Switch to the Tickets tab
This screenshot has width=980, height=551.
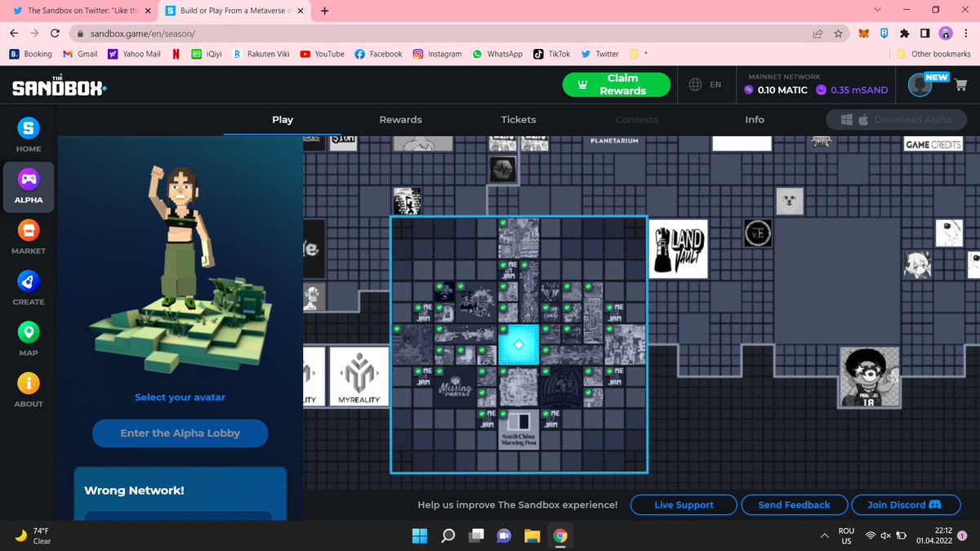click(x=519, y=119)
